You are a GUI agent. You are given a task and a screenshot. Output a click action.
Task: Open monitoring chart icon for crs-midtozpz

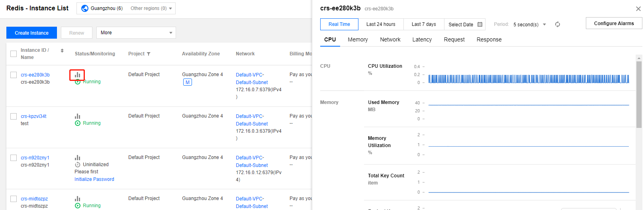point(77,199)
